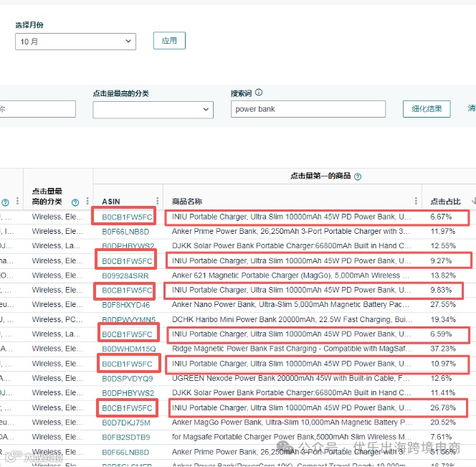Click the help icon next to 点击量最高的分类 column header
The image size is (476, 467).
pos(75,202)
